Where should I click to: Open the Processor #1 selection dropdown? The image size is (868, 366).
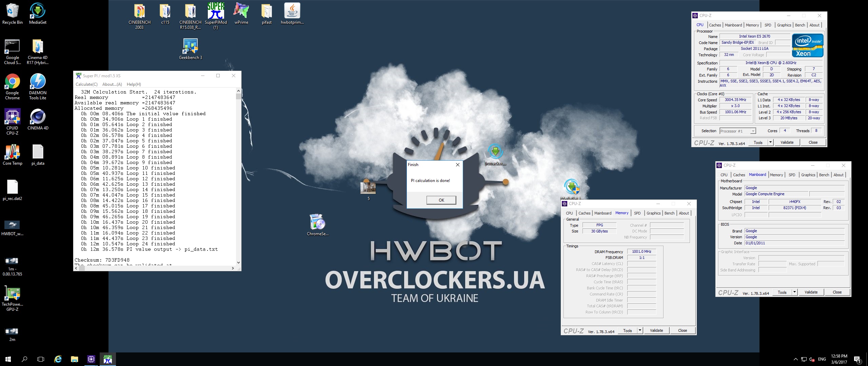pos(738,131)
